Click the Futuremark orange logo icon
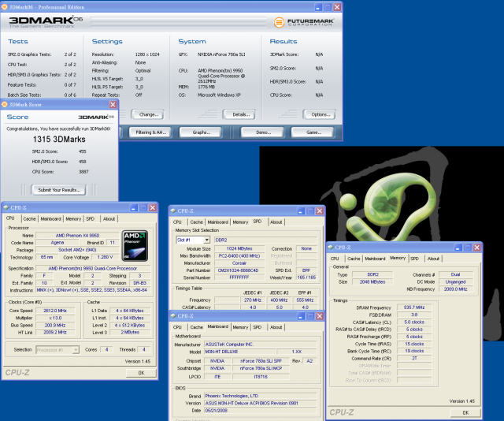504x421 pixels. click(279, 22)
